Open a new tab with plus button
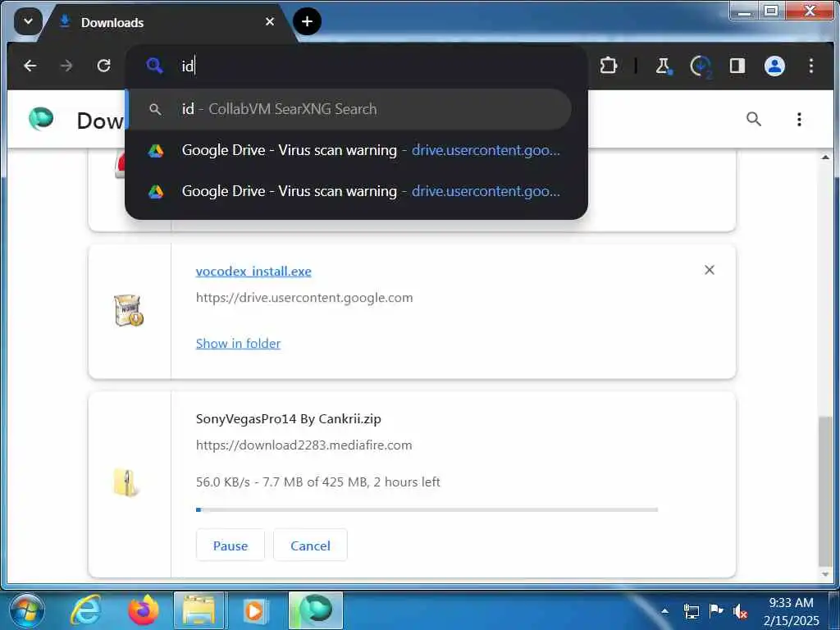 coord(307,22)
